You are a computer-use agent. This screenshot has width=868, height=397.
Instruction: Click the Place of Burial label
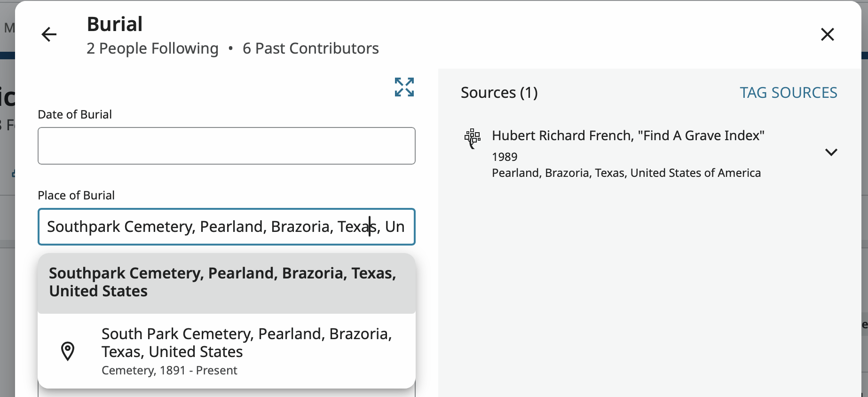pyautogui.click(x=76, y=195)
